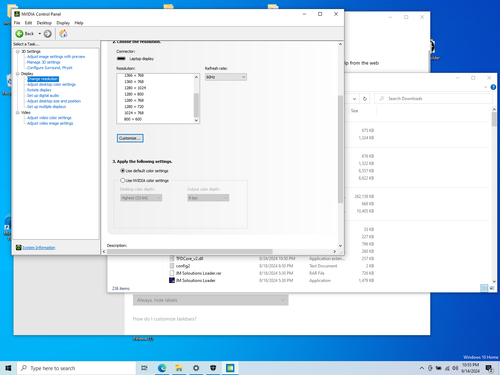Click the System Information link
Screen dimensions: 500x375
click(39, 248)
